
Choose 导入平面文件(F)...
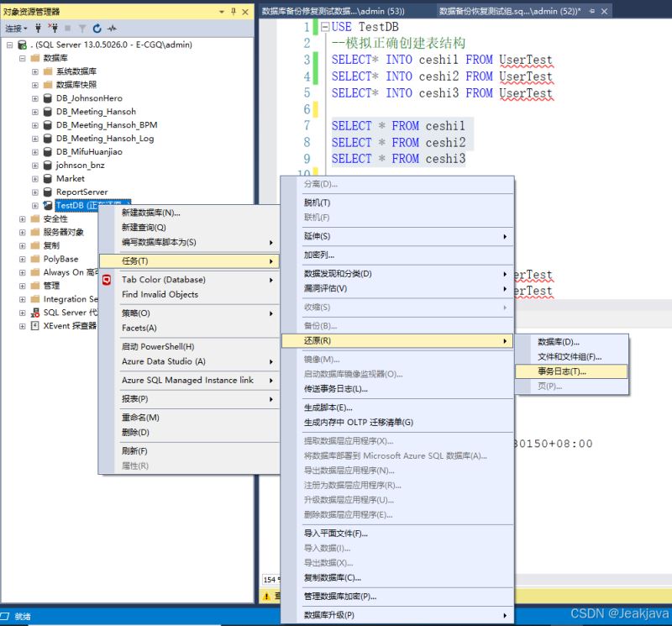(x=397, y=534)
